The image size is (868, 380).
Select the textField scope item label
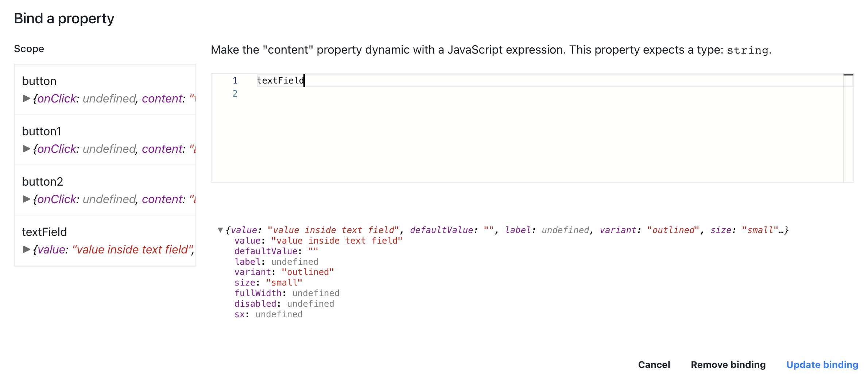(44, 232)
